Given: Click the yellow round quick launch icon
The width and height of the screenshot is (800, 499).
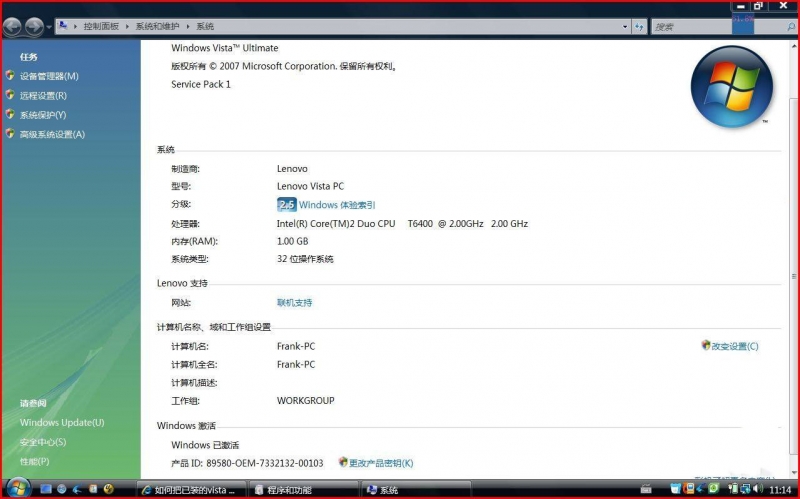Looking at the screenshot, I should tap(109, 489).
